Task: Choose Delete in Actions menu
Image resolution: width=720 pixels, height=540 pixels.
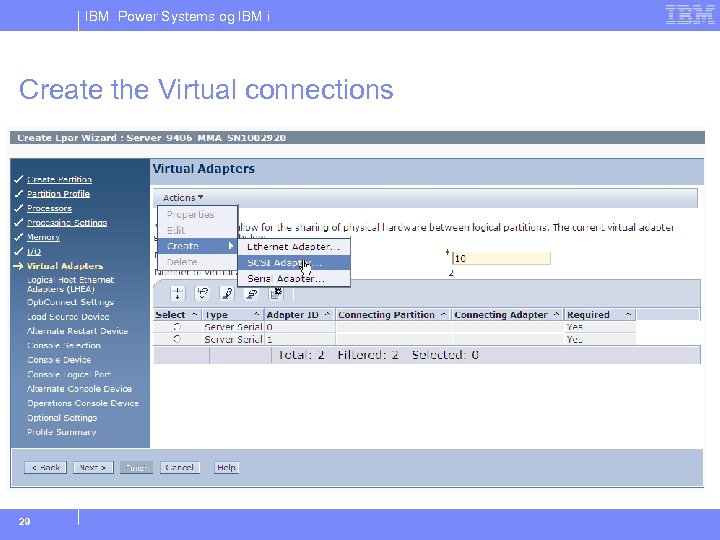Action: tap(197, 262)
